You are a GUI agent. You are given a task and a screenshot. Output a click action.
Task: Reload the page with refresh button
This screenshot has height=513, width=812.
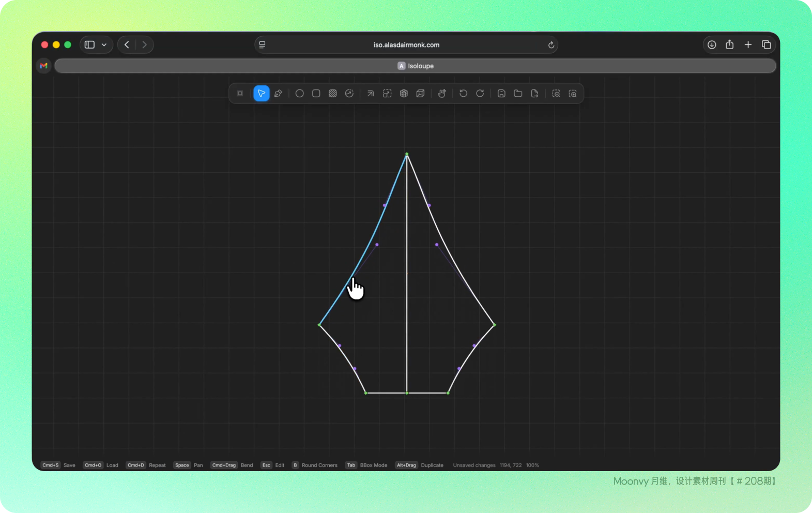click(x=551, y=45)
